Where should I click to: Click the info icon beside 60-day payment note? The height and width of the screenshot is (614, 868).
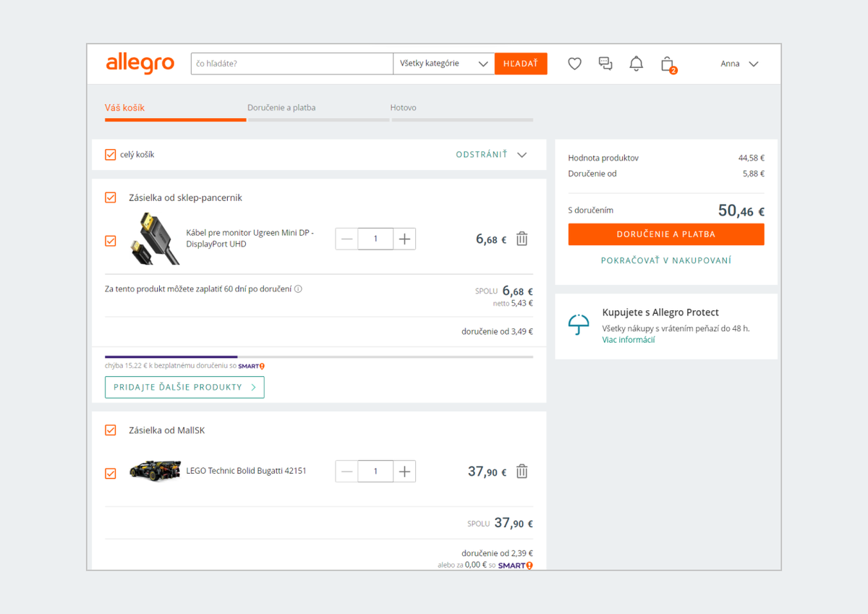[298, 289]
